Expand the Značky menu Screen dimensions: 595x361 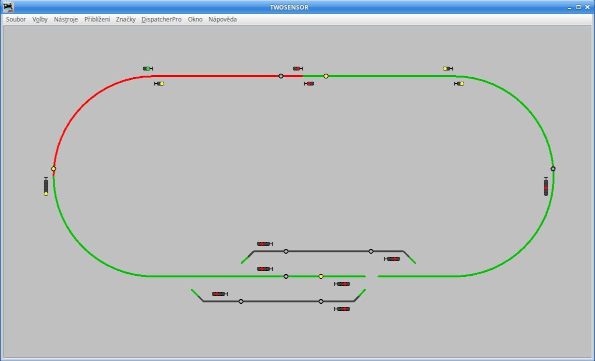(126, 19)
